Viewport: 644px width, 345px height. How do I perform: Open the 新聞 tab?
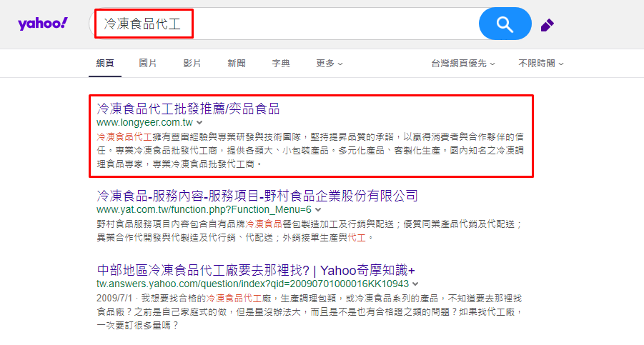(x=237, y=63)
